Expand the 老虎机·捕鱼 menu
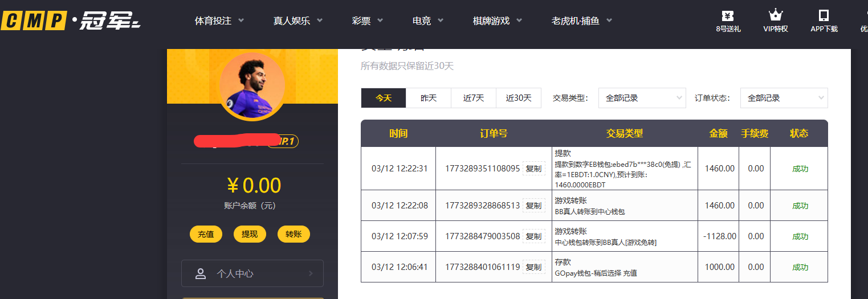The width and height of the screenshot is (868, 299). click(582, 21)
